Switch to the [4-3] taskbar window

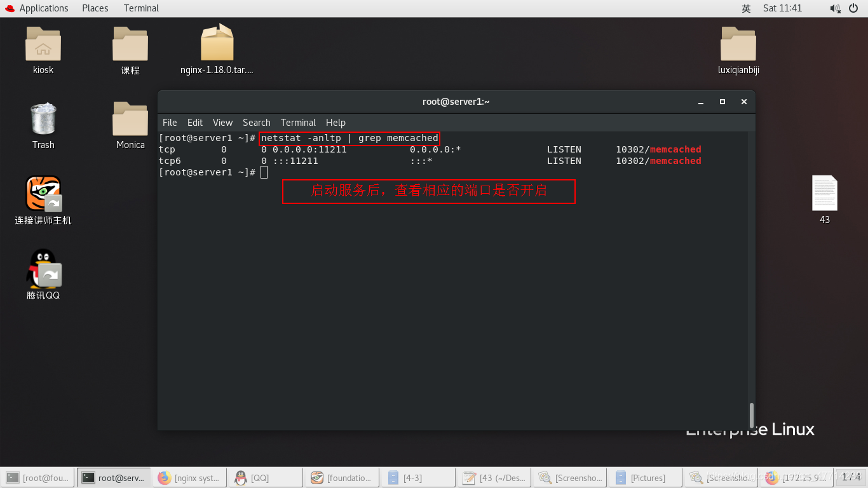pyautogui.click(x=419, y=478)
